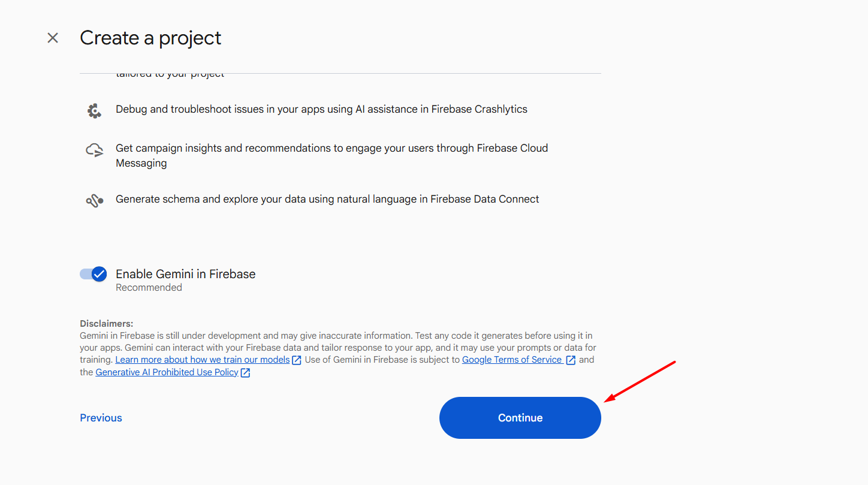Image resolution: width=868 pixels, height=485 pixels.
Task: Click external link icon next to Google Terms
Action: [x=570, y=359]
